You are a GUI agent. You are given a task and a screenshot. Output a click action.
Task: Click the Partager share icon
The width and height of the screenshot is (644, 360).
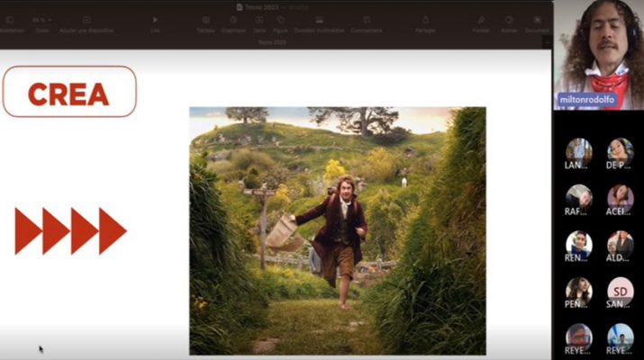pos(425,21)
